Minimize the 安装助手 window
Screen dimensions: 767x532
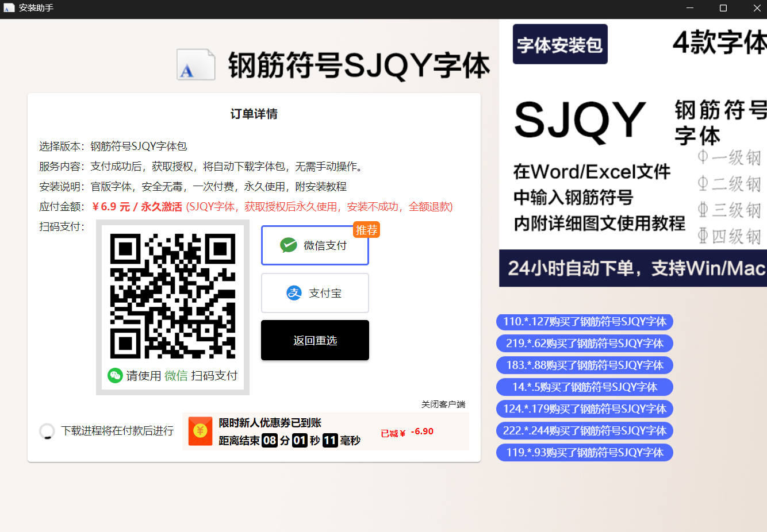[x=690, y=8]
